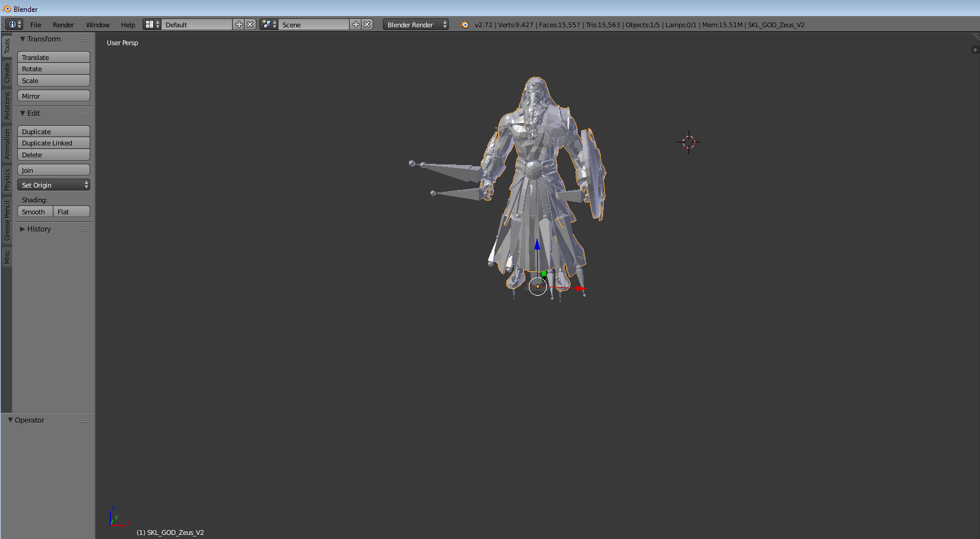Click the 'User Persp' viewport label
The image size is (980, 539).
click(122, 43)
